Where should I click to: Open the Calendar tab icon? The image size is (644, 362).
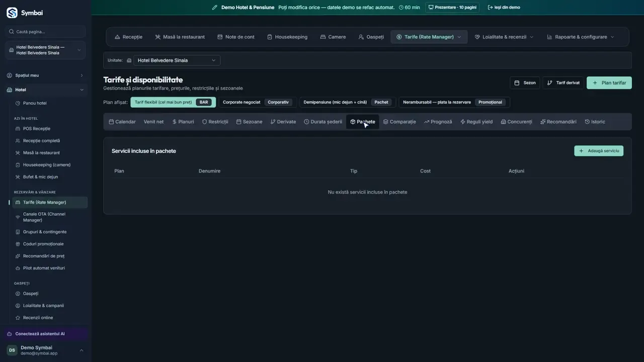[111, 122]
